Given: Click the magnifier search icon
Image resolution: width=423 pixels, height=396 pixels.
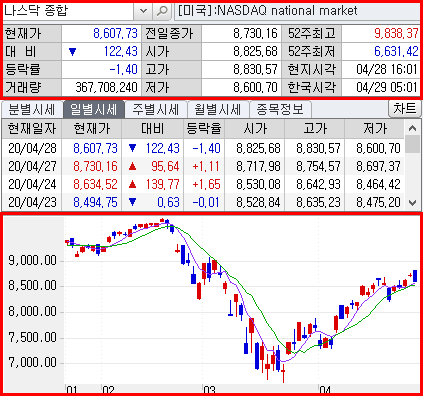Looking at the screenshot, I should pyautogui.click(x=162, y=11).
